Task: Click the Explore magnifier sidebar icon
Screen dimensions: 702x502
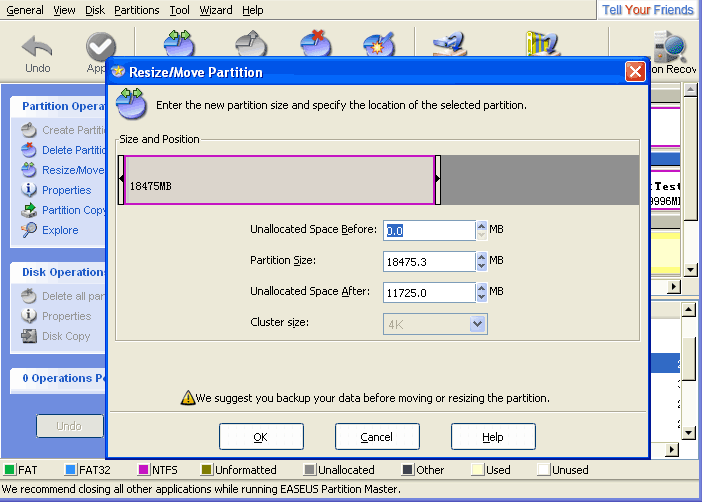Action: click(x=29, y=230)
